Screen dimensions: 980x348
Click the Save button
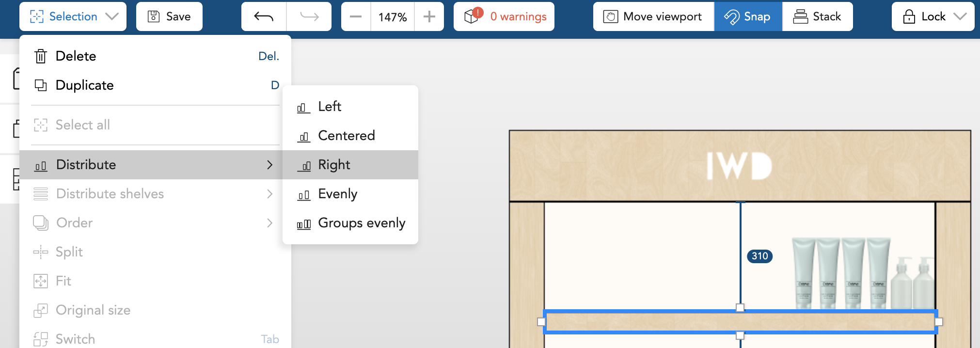click(x=169, y=16)
